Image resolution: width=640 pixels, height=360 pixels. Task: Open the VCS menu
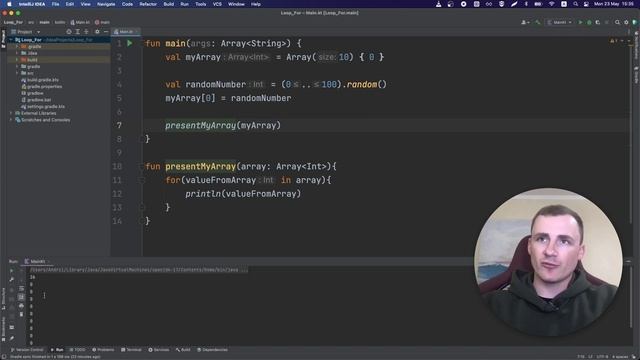pyautogui.click(x=217, y=4)
